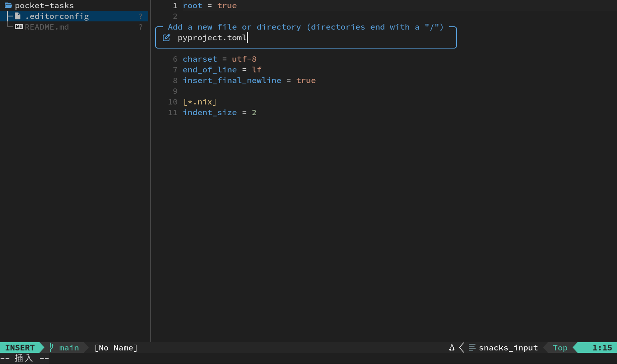The image size is (617, 364).
Task: Click the 'root = true' line
Action: click(x=210, y=5)
